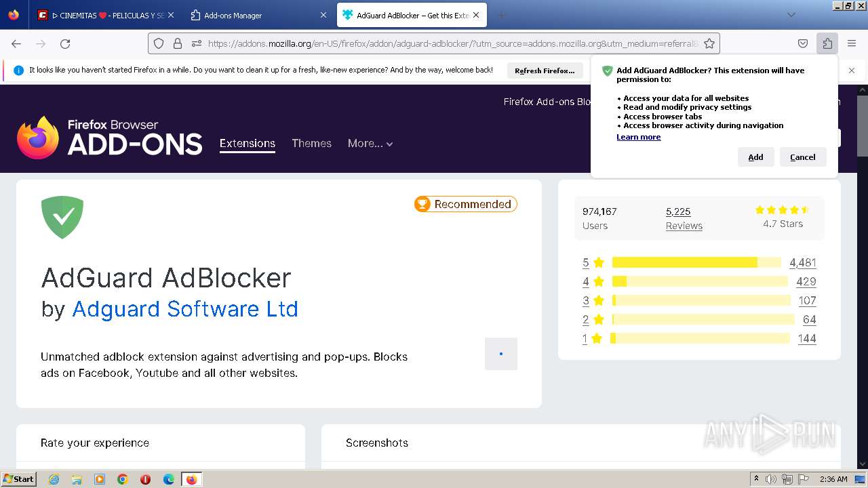The image size is (868, 488).
Task: Select the AdGuard AdBlocker browser tab
Action: coord(412,15)
